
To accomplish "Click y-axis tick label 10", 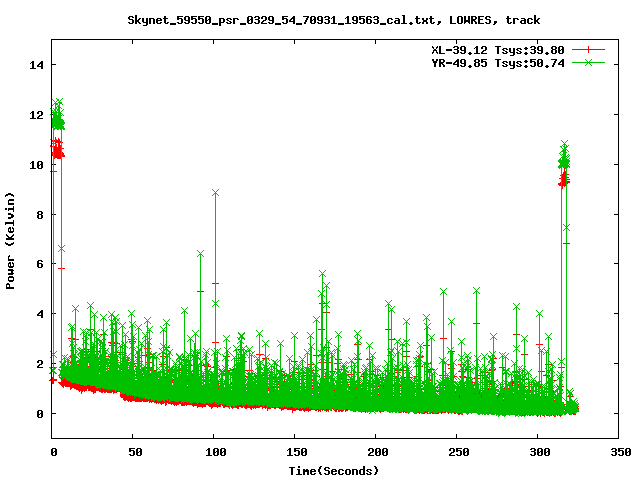I will [36, 165].
